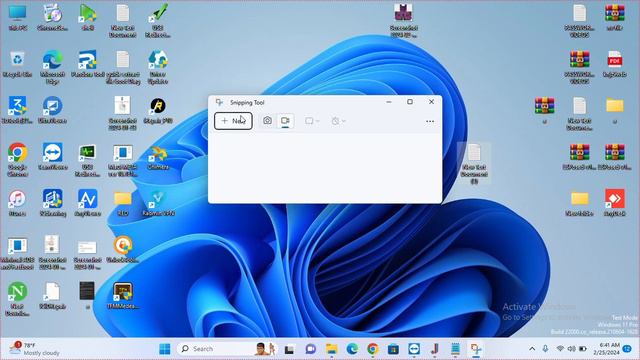Close the Snipping Tool window
The image size is (640, 360).
click(431, 102)
